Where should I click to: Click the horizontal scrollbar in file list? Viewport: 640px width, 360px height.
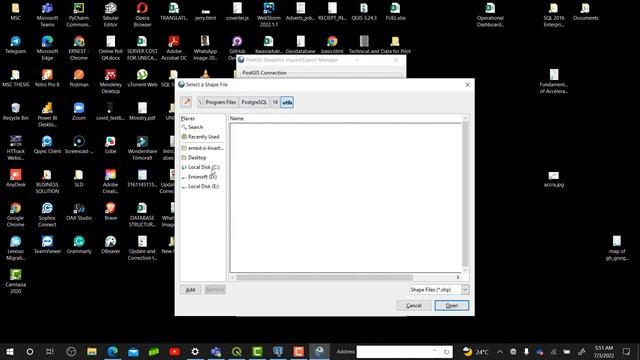tap(324, 278)
